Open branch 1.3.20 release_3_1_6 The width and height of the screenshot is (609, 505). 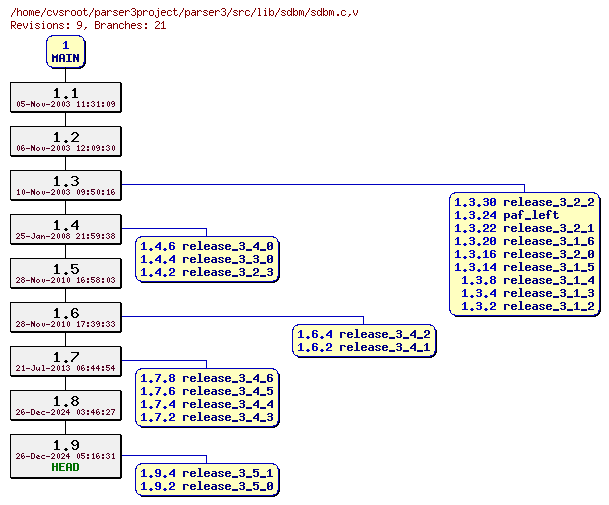click(524, 241)
